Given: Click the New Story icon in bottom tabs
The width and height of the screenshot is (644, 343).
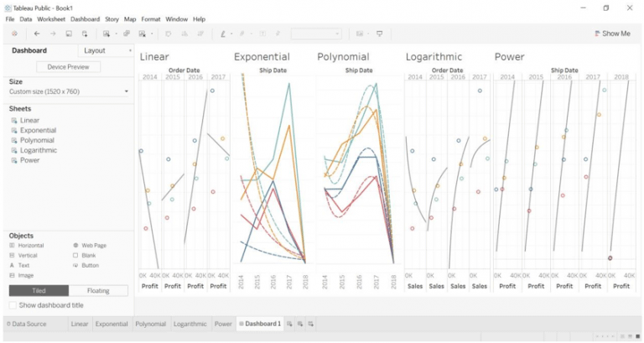Looking at the screenshot, I should (x=311, y=324).
